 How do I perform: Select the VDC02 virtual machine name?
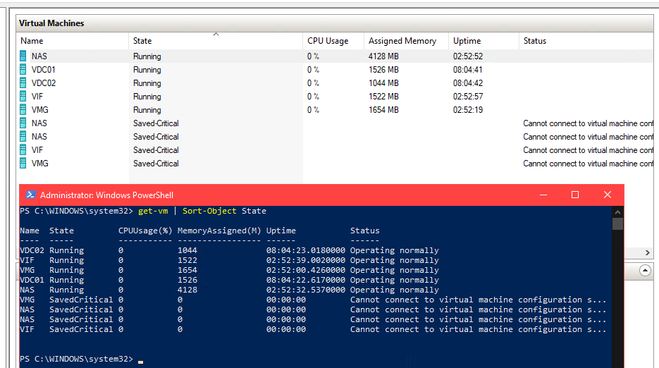(x=43, y=83)
